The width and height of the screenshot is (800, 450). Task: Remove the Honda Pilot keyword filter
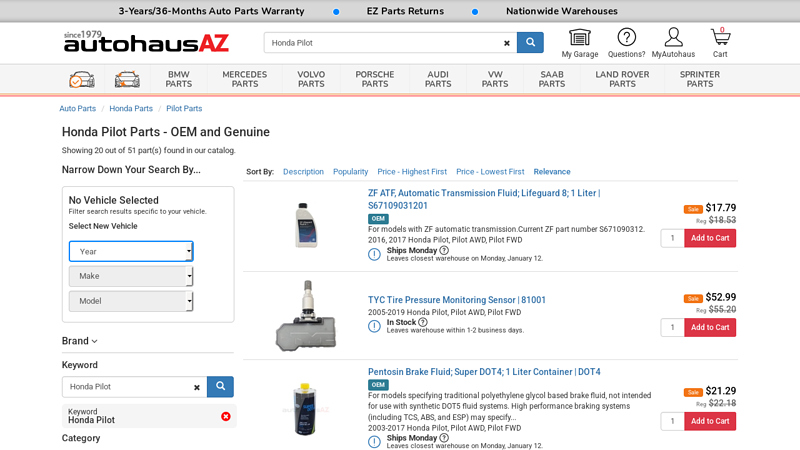coord(226,416)
